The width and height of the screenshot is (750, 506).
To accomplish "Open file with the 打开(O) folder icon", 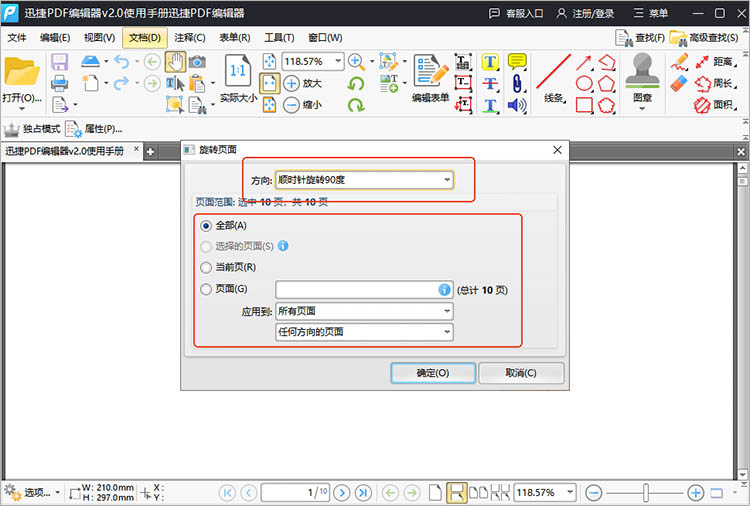I will coord(22,72).
